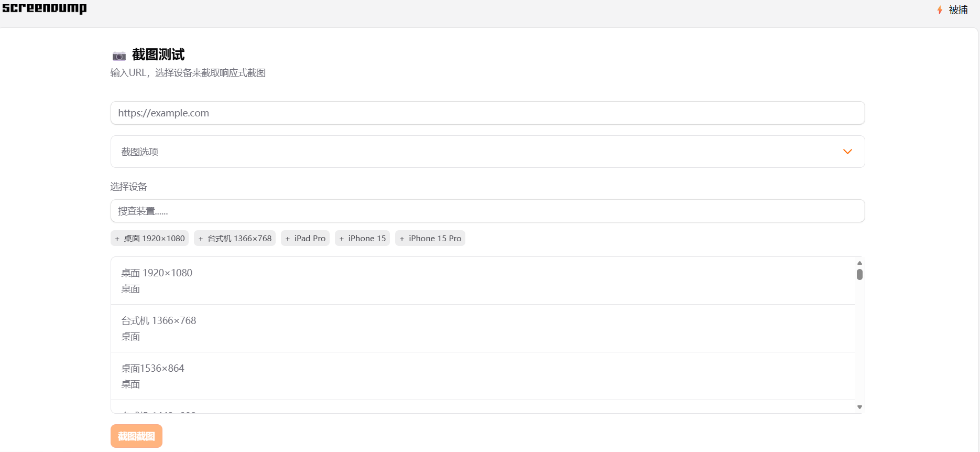
Task: Select 台式机 1366×768 row in device list
Action: (483, 328)
